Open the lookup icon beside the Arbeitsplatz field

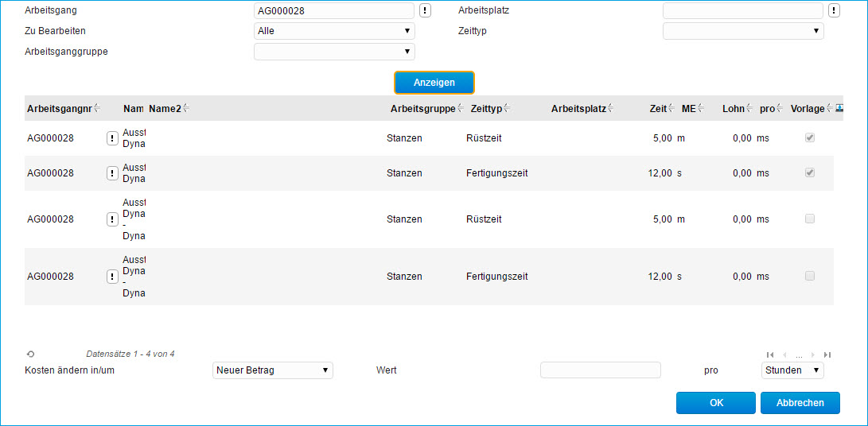pyautogui.click(x=834, y=10)
